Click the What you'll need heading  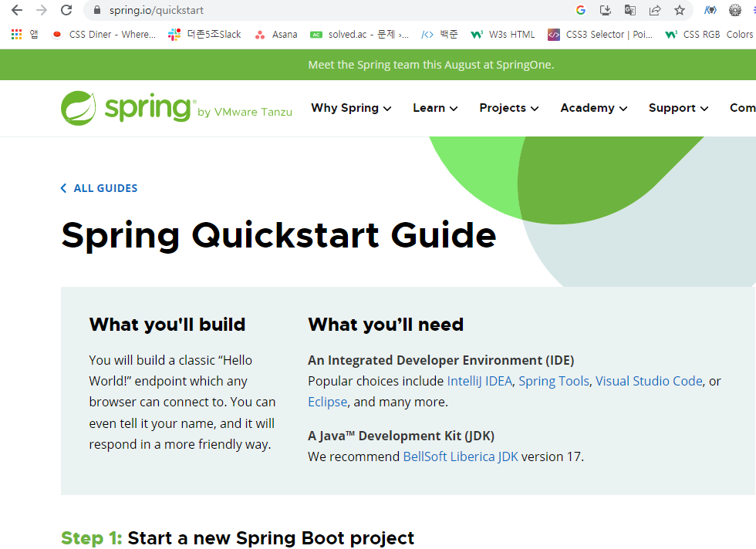386,325
